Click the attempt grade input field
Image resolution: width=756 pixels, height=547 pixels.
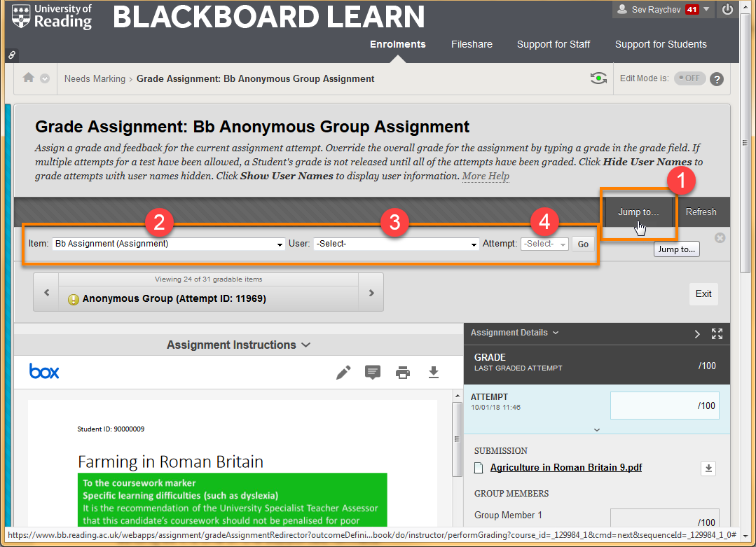(x=664, y=406)
